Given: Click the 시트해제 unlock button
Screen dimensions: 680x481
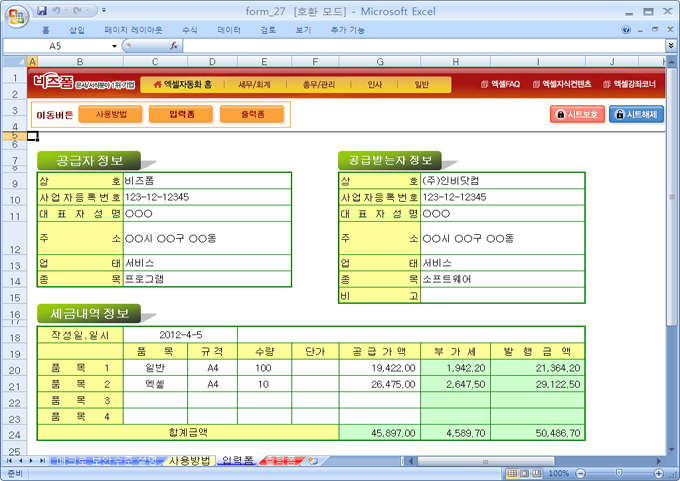Looking at the screenshot, I should 636,115.
